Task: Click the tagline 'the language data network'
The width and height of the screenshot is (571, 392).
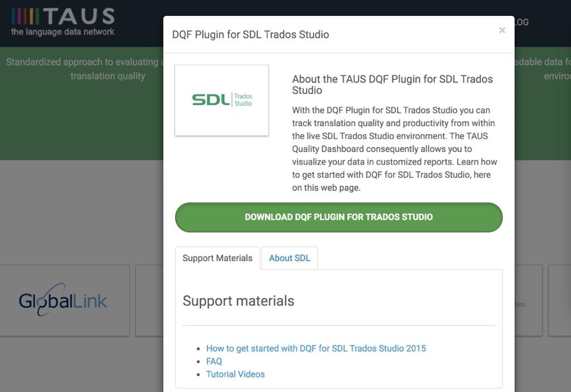Action: [63, 32]
